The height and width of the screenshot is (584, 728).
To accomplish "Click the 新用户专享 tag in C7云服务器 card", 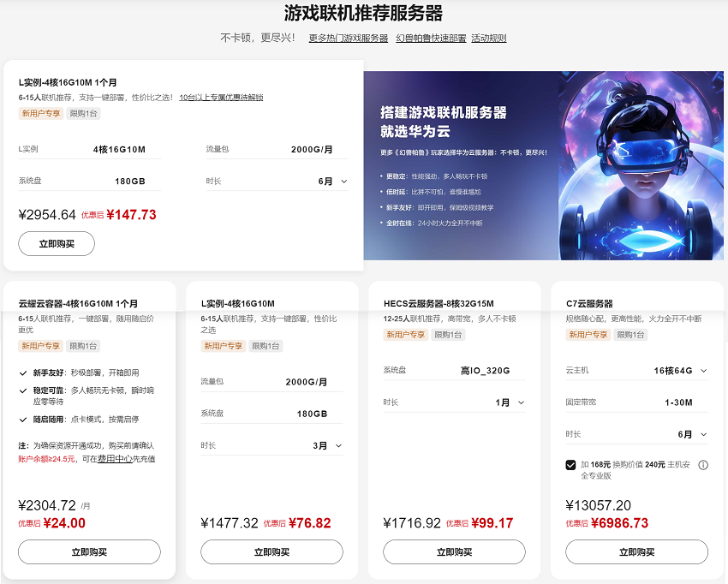I will [588, 335].
